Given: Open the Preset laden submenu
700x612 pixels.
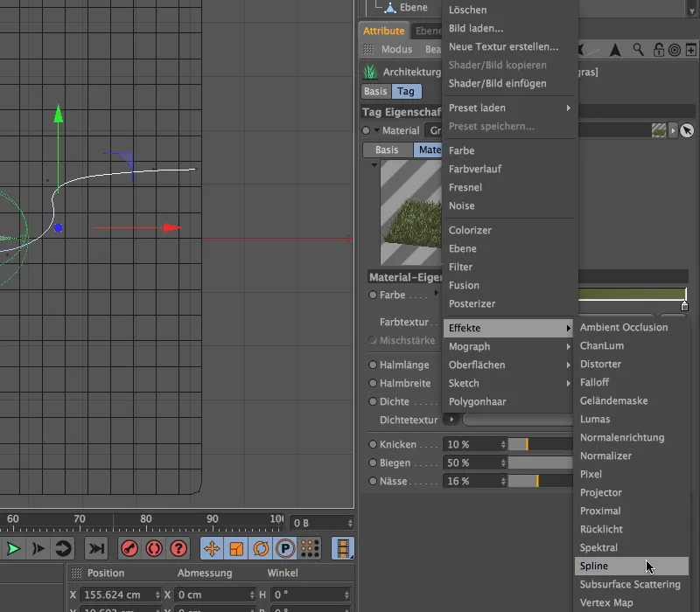Looking at the screenshot, I should click(x=509, y=108).
